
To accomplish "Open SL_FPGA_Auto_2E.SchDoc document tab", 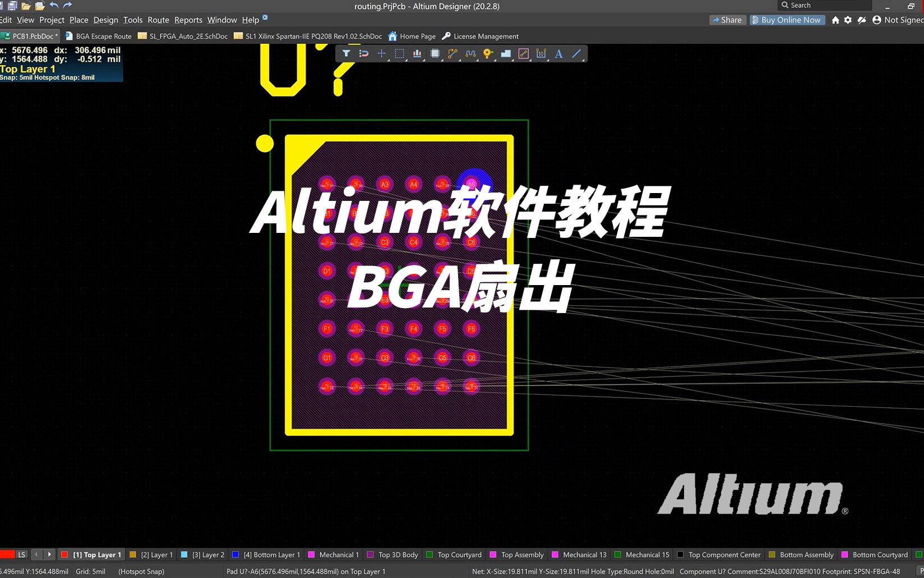I will click(x=183, y=36).
